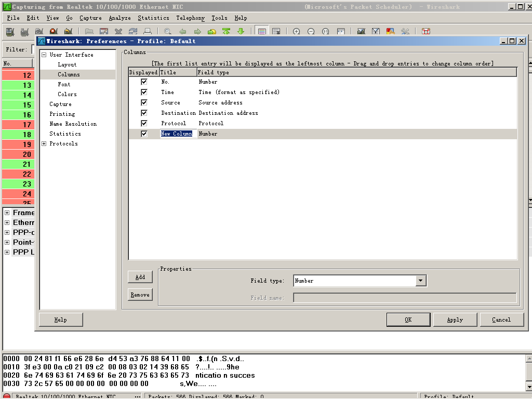Open coloring rules toolbar icon
The width and height of the screenshot is (532, 399).
point(390,32)
